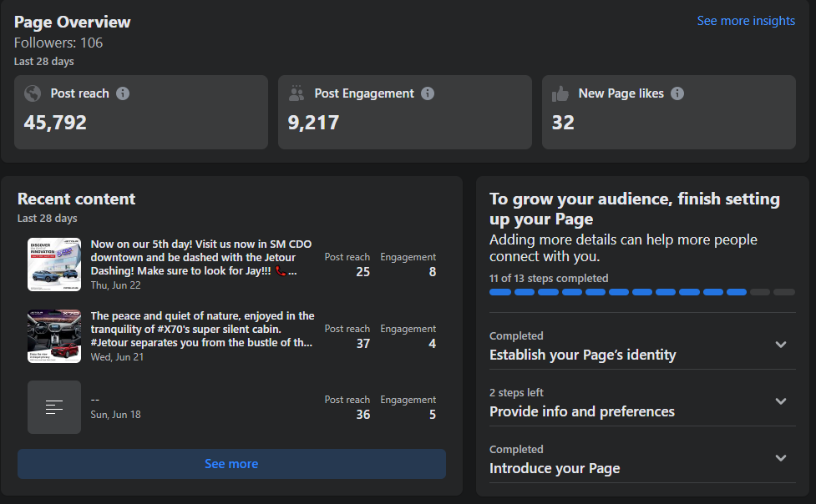Click the New Page likes thumbs-up icon
Viewport: 816px width, 504px height.
560,93
